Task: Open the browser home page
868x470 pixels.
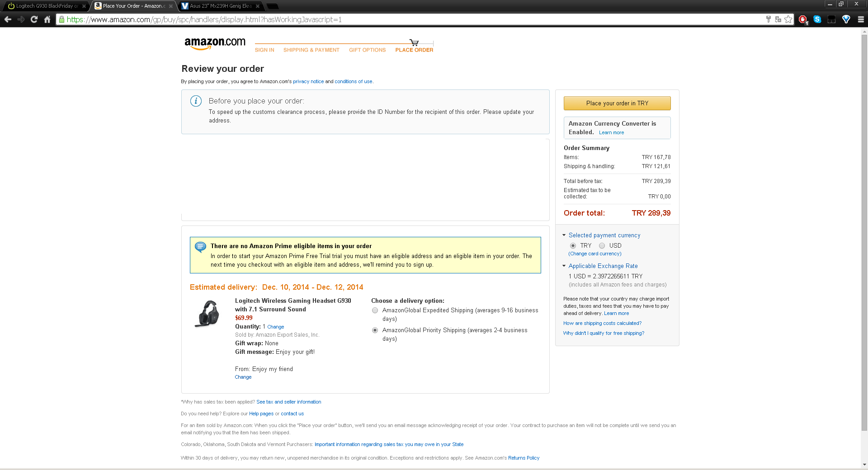Action: (47, 19)
